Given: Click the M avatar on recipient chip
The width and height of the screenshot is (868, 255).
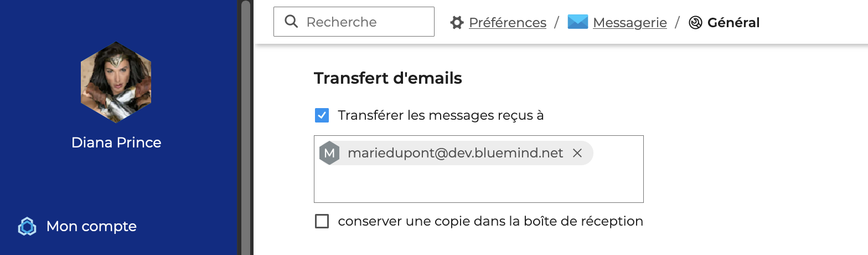Looking at the screenshot, I should pos(329,153).
